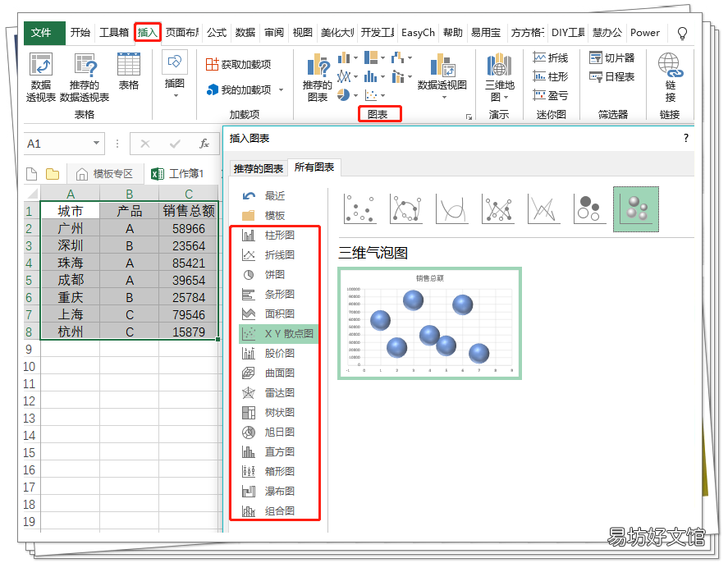
Task: Insert a Win/Loss sparkline (盈亏)
Action: (x=551, y=95)
